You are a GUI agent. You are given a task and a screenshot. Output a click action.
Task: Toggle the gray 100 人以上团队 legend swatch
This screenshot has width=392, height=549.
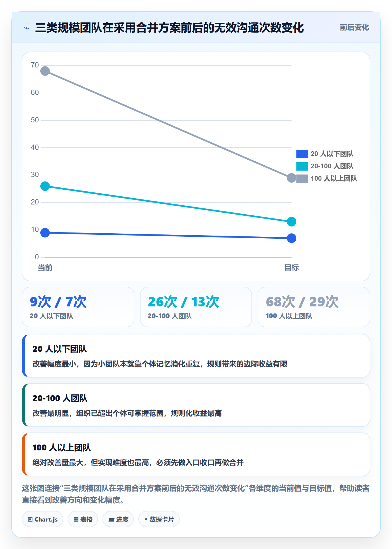click(302, 178)
